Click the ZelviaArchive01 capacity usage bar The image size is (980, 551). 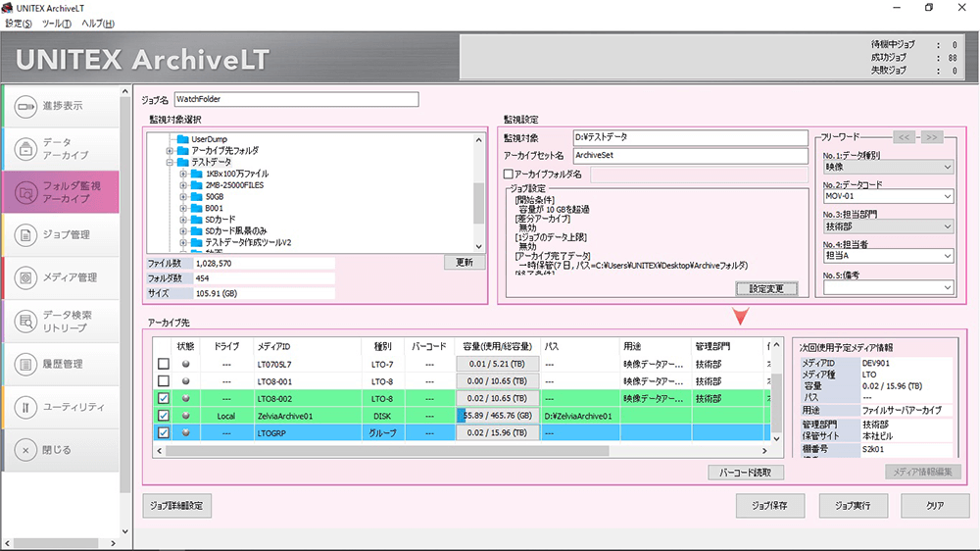tap(498, 416)
